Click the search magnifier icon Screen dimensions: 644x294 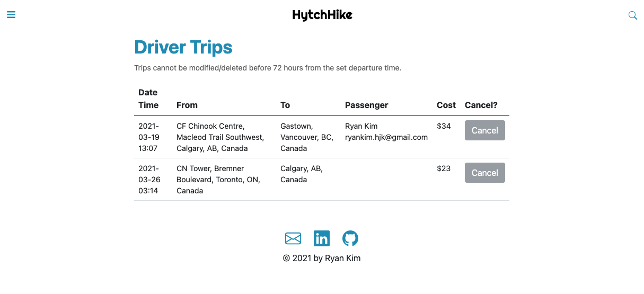[x=632, y=15]
